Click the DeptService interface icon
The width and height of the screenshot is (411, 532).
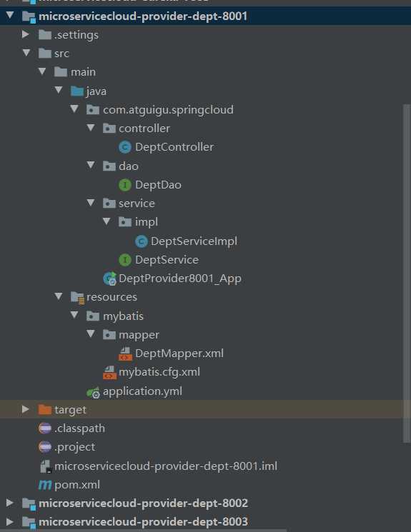pyautogui.click(x=125, y=260)
